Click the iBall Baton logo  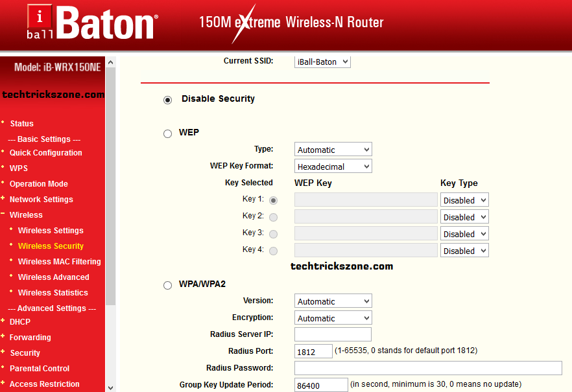click(x=91, y=23)
